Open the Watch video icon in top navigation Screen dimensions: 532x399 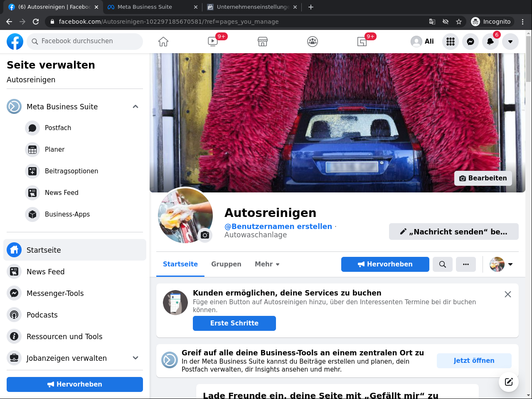(213, 42)
